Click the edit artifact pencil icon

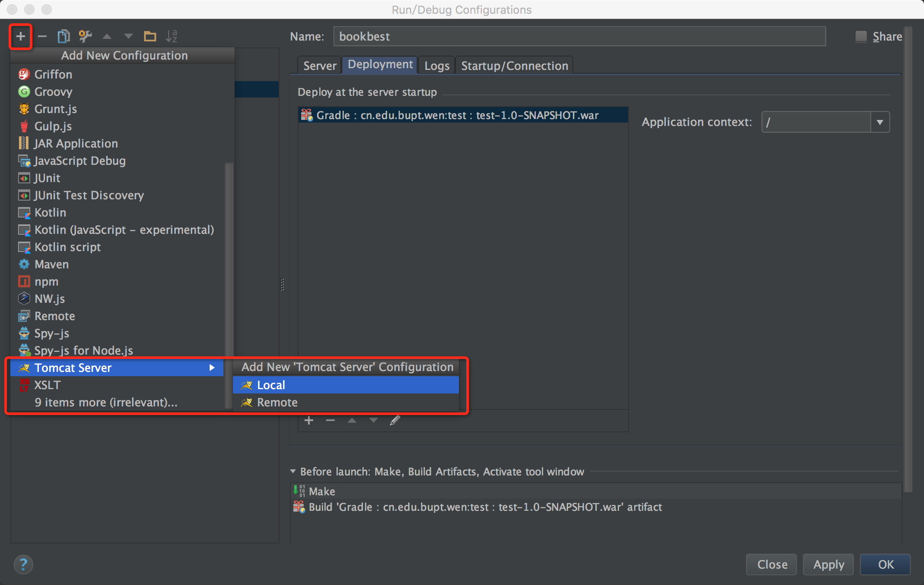(x=395, y=420)
